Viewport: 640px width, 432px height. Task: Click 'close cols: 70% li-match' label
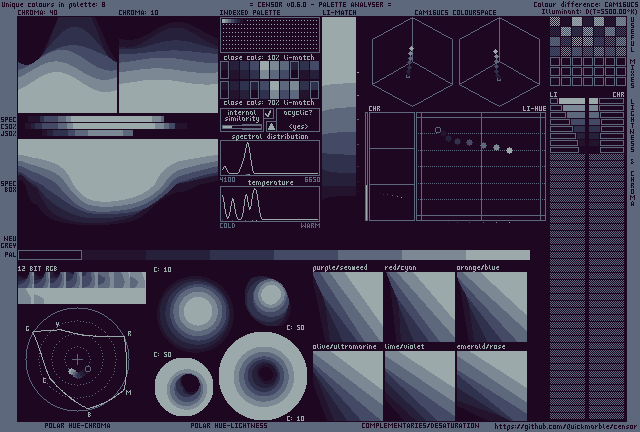coord(269,102)
